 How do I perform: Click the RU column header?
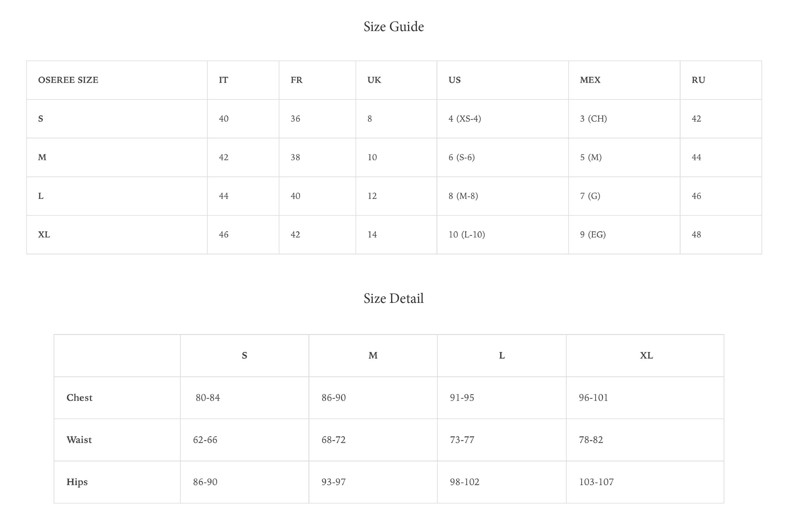(698, 80)
